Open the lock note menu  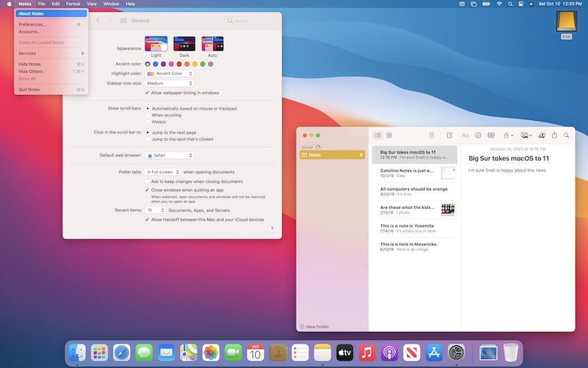508,135
